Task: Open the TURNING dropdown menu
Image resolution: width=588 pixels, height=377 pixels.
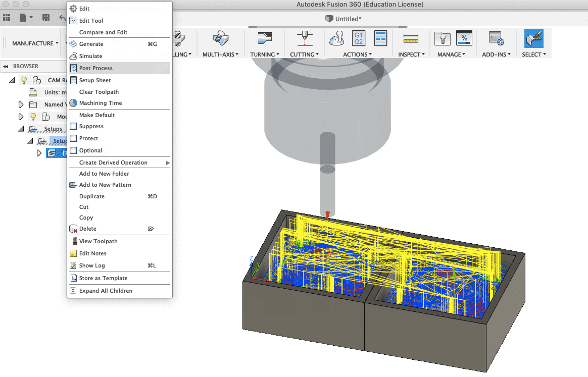Action: (265, 55)
